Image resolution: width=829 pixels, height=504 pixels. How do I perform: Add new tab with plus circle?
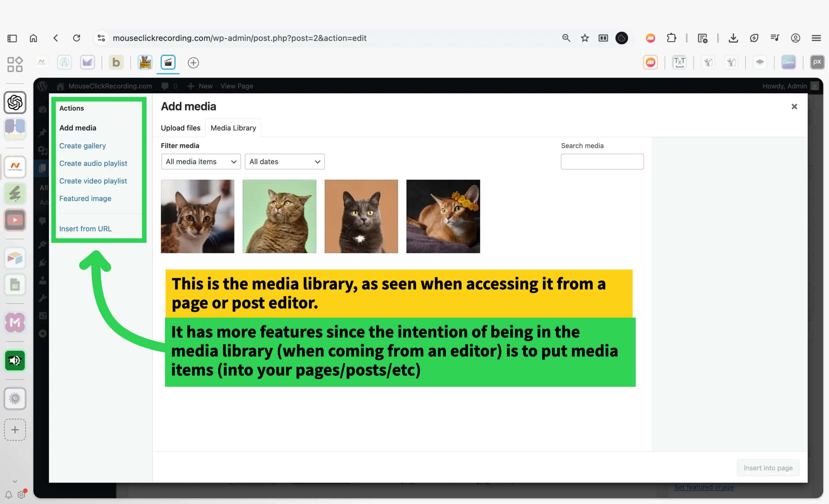point(193,63)
